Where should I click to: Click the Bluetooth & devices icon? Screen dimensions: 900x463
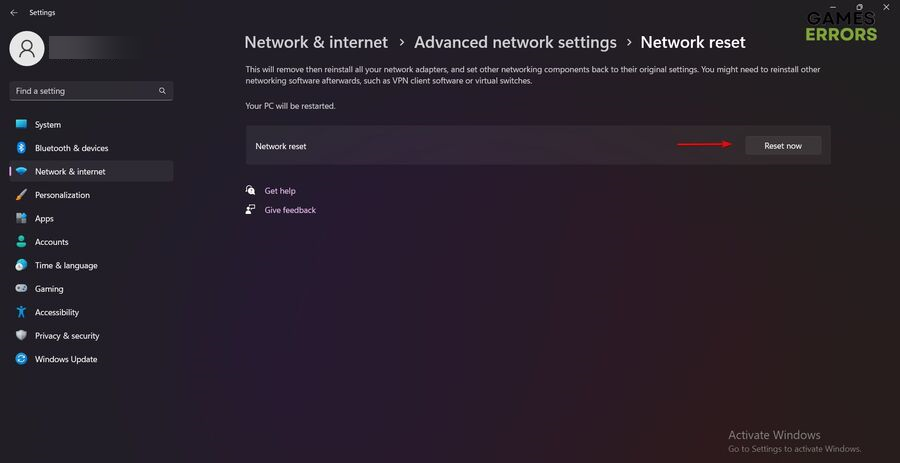click(21, 148)
